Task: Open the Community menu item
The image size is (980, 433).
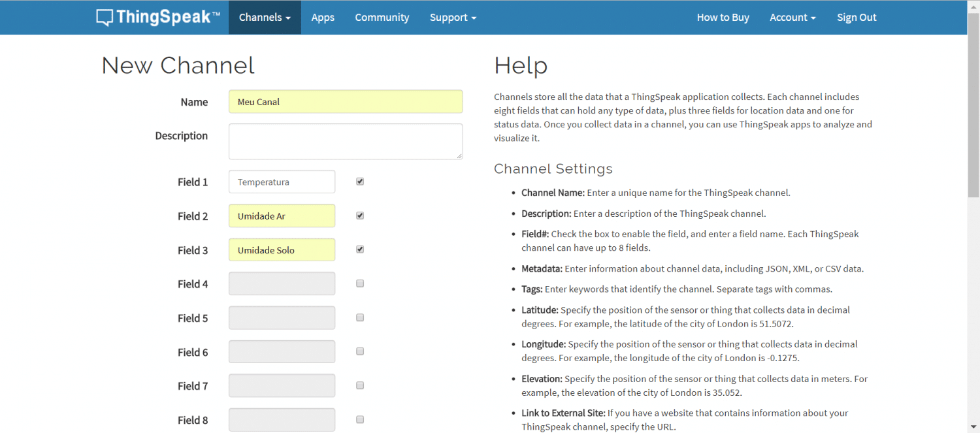Action: (x=382, y=18)
